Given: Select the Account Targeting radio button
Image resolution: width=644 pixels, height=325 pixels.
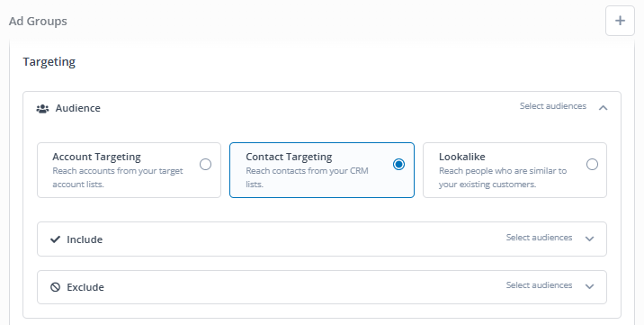Looking at the screenshot, I should pyautogui.click(x=205, y=165).
